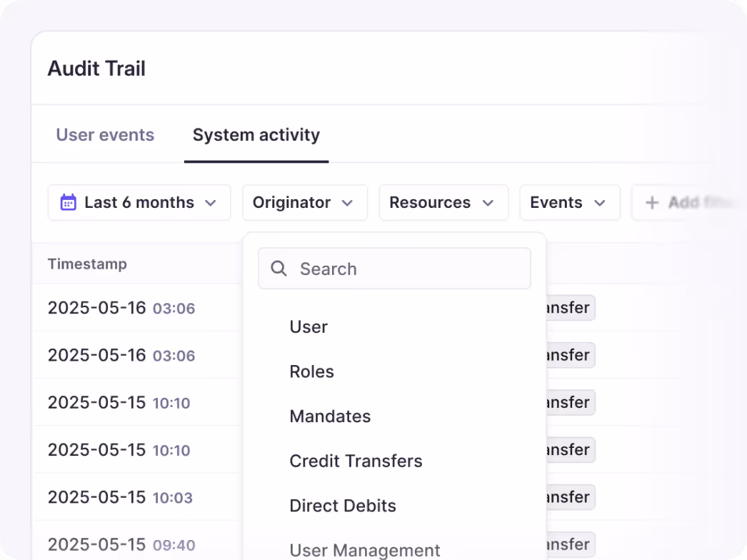This screenshot has width=747, height=560.
Task: Click the plus icon for Add filter
Action: (x=652, y=203)
